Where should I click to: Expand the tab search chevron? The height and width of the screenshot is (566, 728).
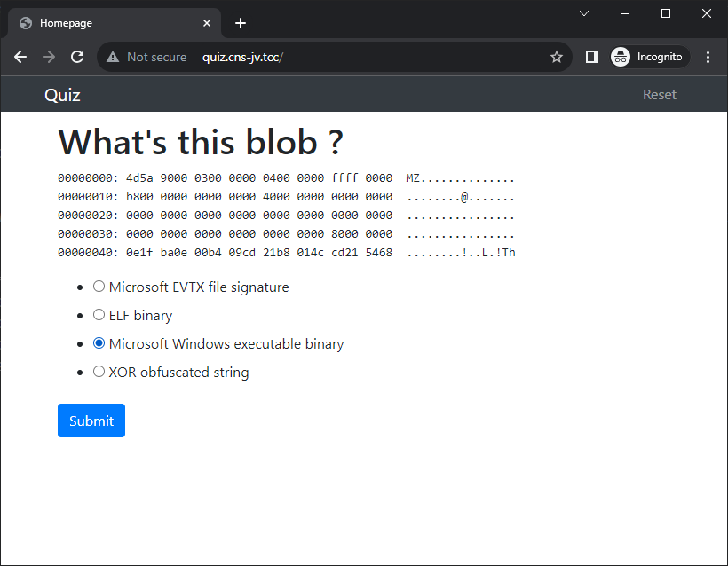[x=584, y=13]
